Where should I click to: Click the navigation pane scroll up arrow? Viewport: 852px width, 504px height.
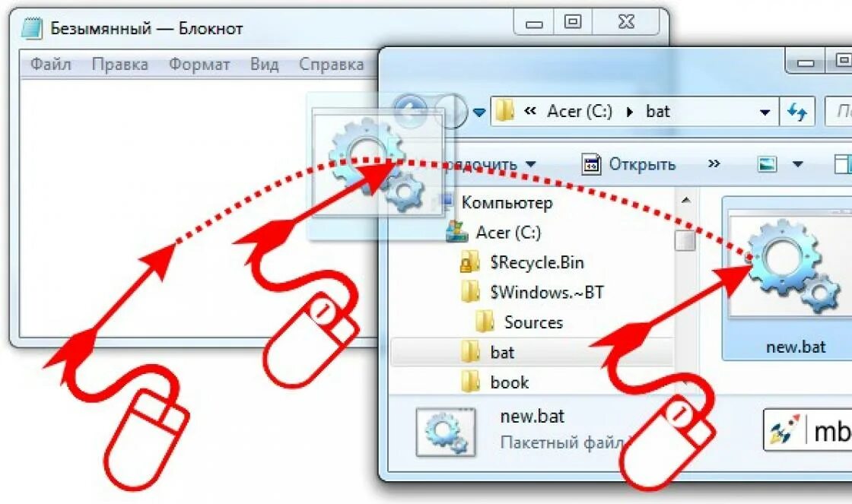tap(685, 201)
